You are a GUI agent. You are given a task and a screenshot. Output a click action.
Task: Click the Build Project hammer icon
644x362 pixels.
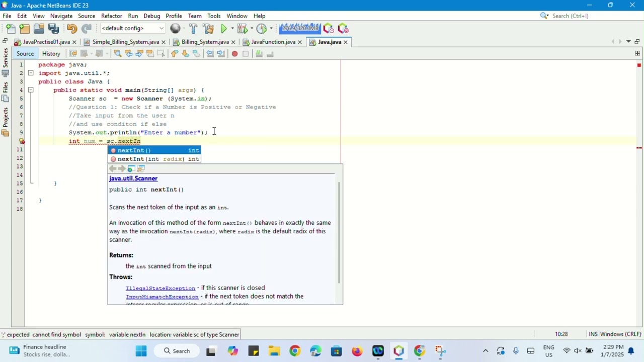194,29
